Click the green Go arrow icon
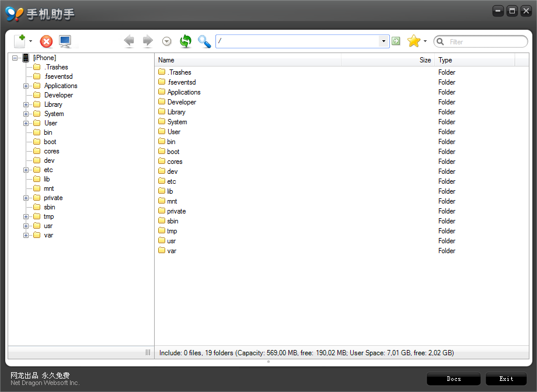Viewport: 537px width, 392px height. (x=396, y=41)
